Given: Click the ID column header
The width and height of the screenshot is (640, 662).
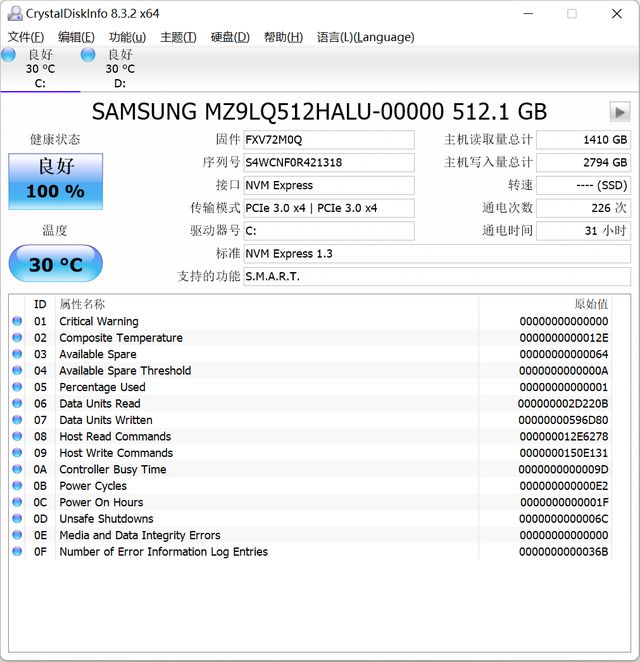Looking at the screenshot, I should (40, 304).
